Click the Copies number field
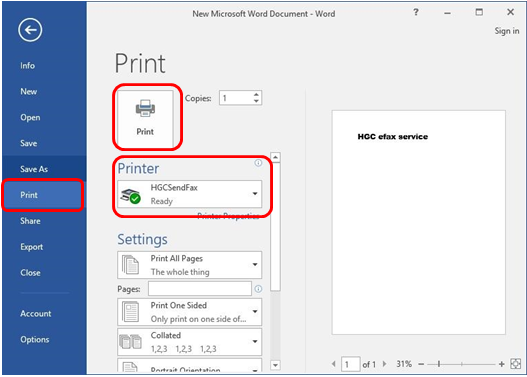The height and width of the screenshot is (377, 527). (236, 98)
